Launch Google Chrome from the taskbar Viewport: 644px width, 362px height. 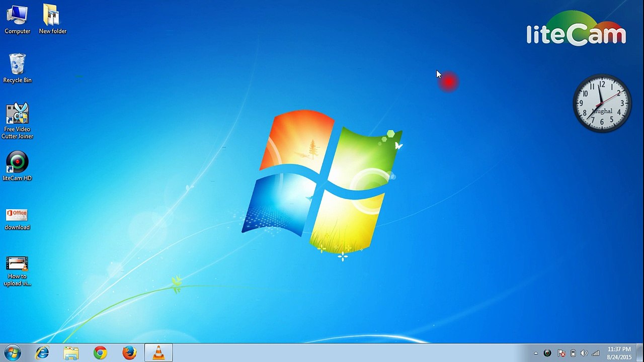(x=100, y=353)
